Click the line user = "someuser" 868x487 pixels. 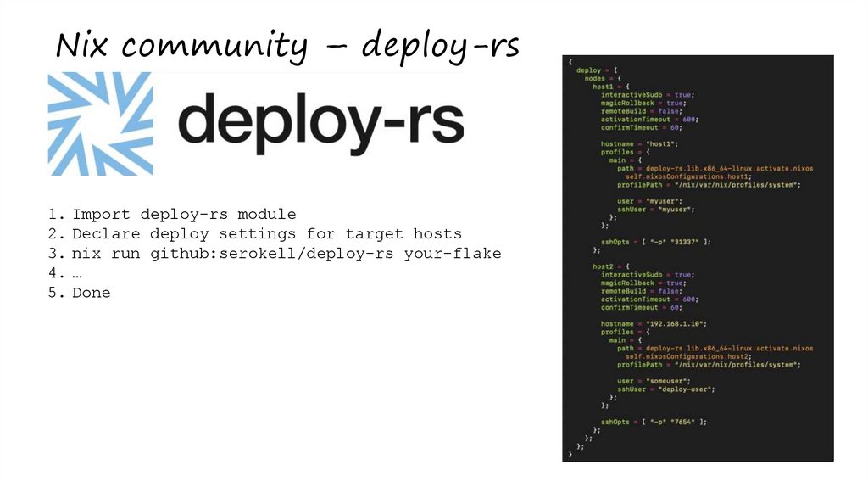coord(654,381)
